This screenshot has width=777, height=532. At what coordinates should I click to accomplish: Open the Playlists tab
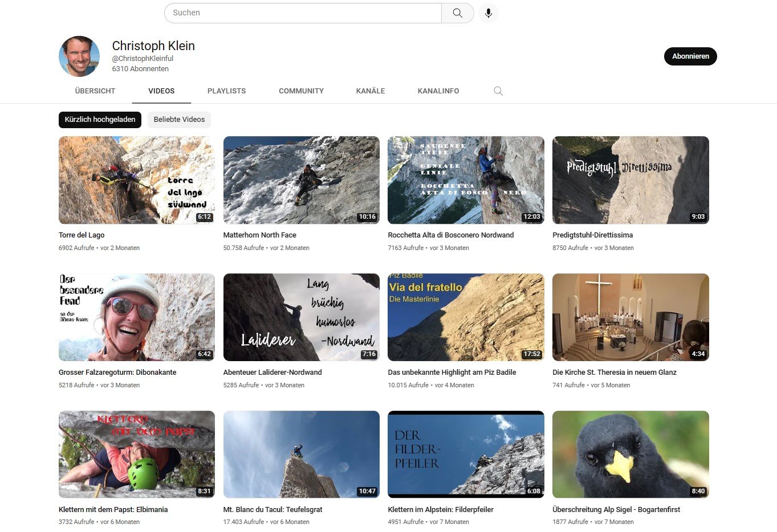coord(226,91)
